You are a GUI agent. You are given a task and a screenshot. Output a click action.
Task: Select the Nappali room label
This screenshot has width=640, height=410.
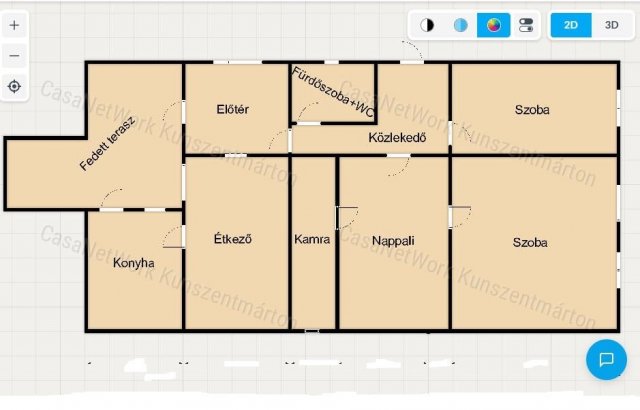393,241
